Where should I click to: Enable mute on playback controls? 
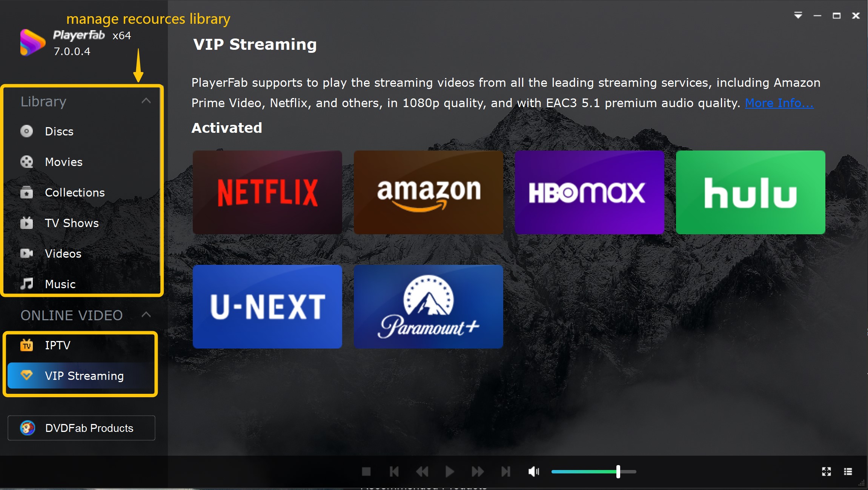pos(533,472)
